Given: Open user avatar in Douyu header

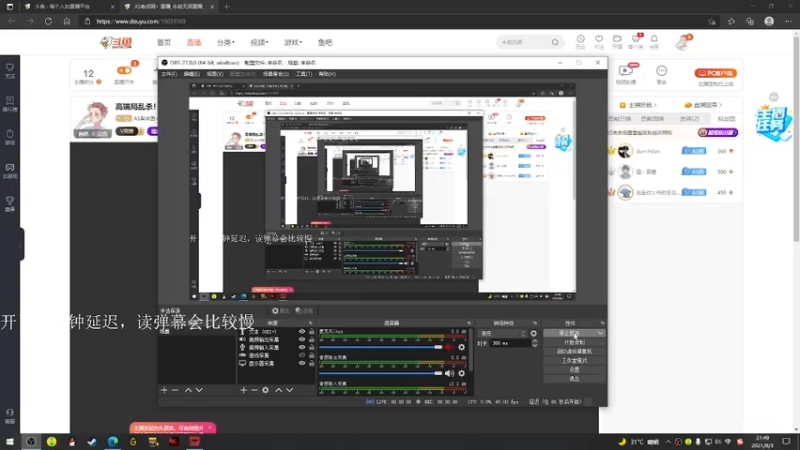Looking at the screenshot, I should pyautogui.click(x=683, y=42).
